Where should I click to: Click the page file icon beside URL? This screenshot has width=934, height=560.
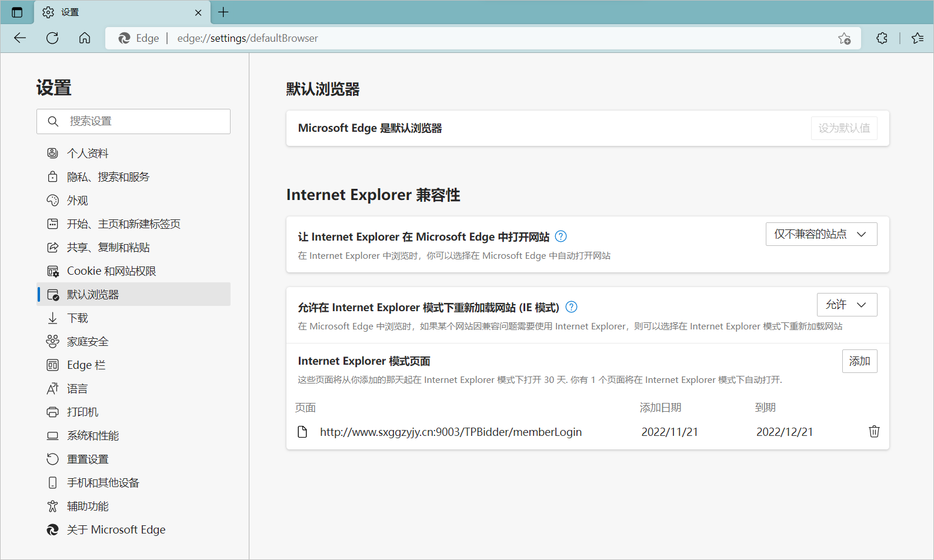[302, 432]
